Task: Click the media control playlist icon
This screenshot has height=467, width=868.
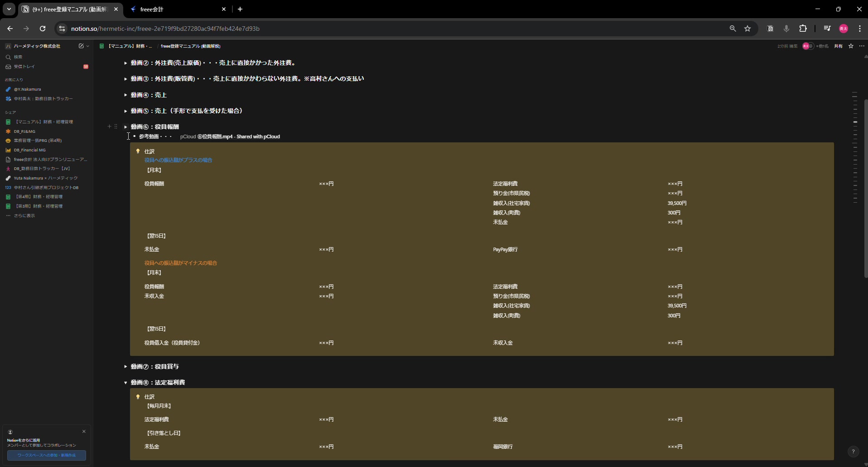Action: click(827, 29)
